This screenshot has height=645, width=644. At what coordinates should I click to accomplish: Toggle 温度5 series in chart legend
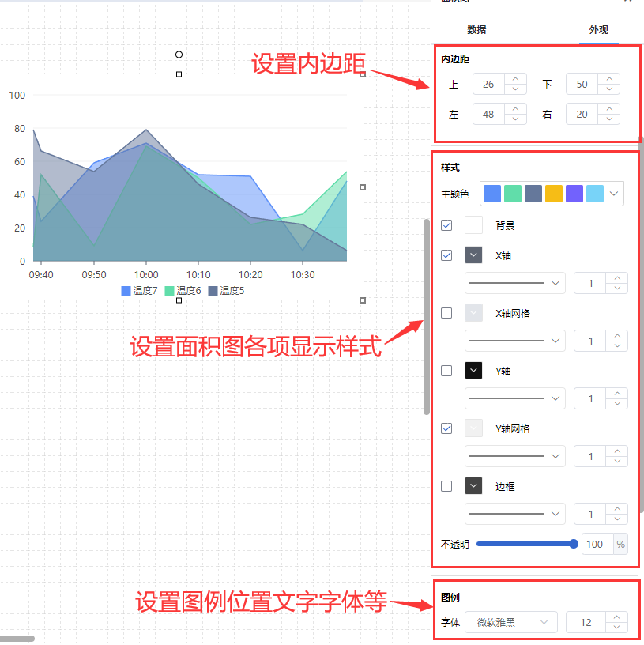pyautogui.click(x=226, y=290)
